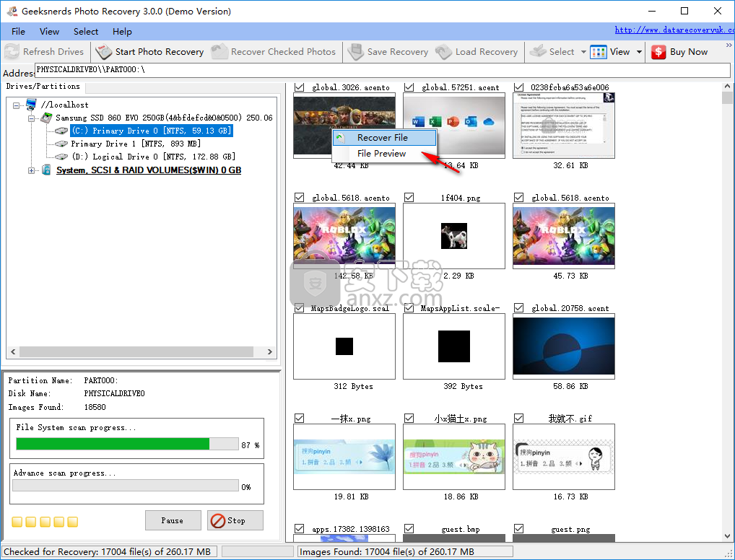735x560 pixels.
Task: Click the System SCSI & RAID volumes icon
Action: pyautogui.click(x=46, y=170)
